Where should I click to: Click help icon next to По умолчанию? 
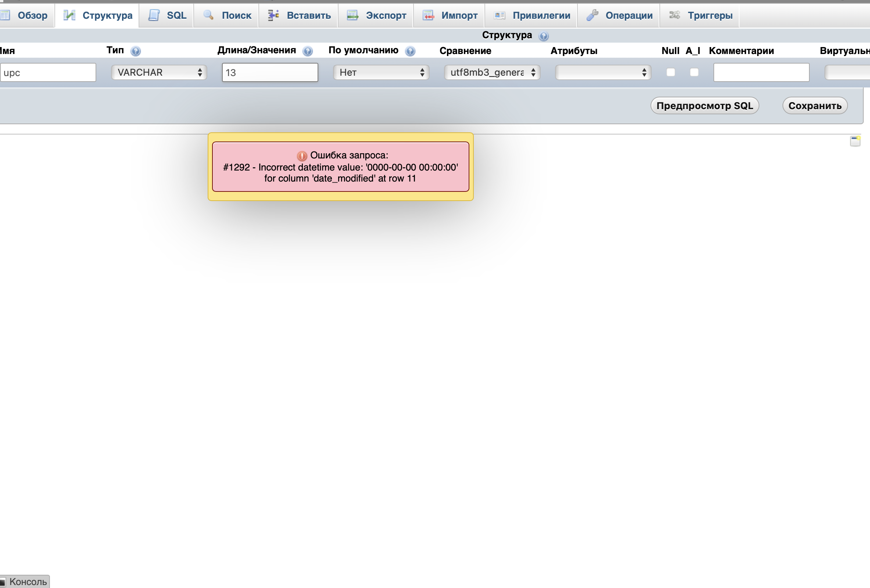(410, 51)
